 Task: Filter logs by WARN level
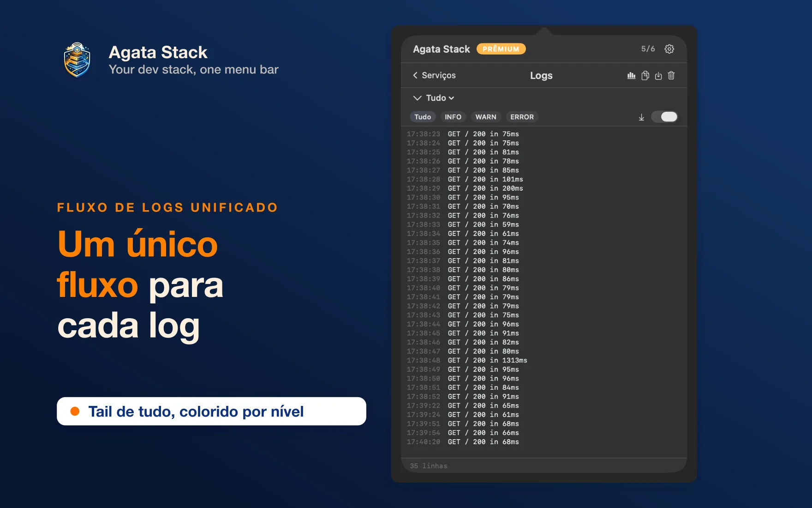[x=486, y=117]
